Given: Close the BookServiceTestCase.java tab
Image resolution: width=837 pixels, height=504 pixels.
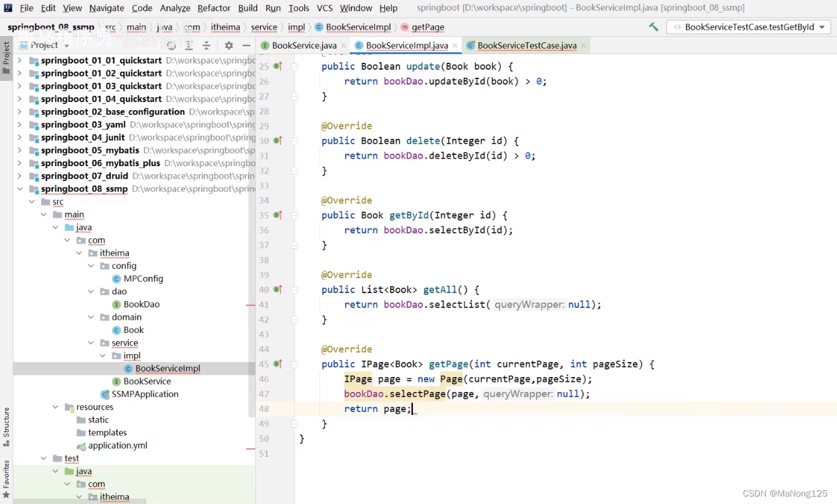Looking at the screenshot, I should (583, 45).
